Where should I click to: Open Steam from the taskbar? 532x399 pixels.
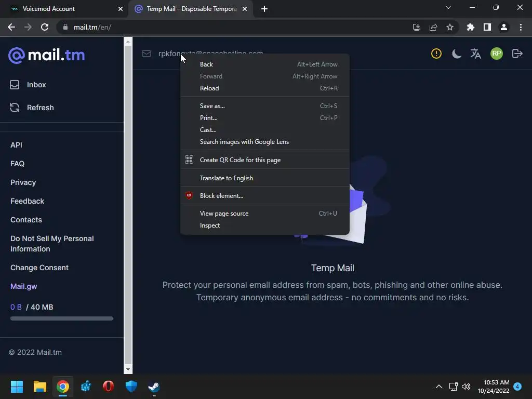(x=154, y=387)
